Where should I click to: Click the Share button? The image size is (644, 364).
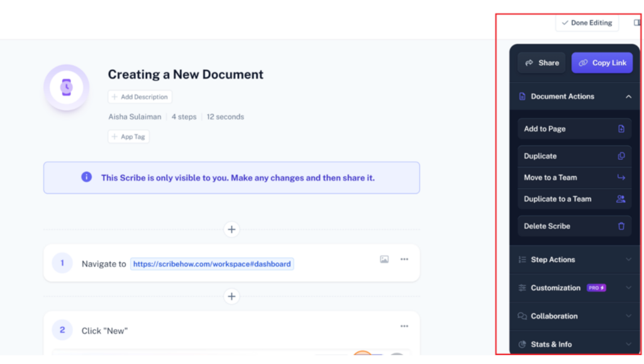pyautogui.click(x=541, y=63)
